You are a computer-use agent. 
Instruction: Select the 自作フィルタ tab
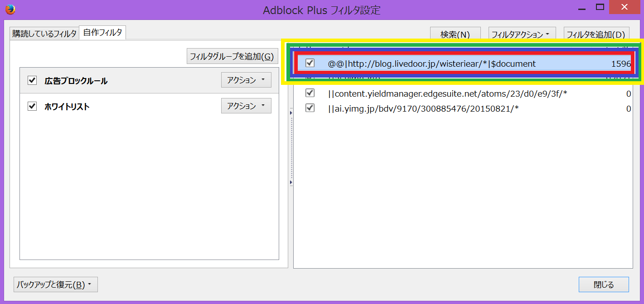(x=102, y=32)
